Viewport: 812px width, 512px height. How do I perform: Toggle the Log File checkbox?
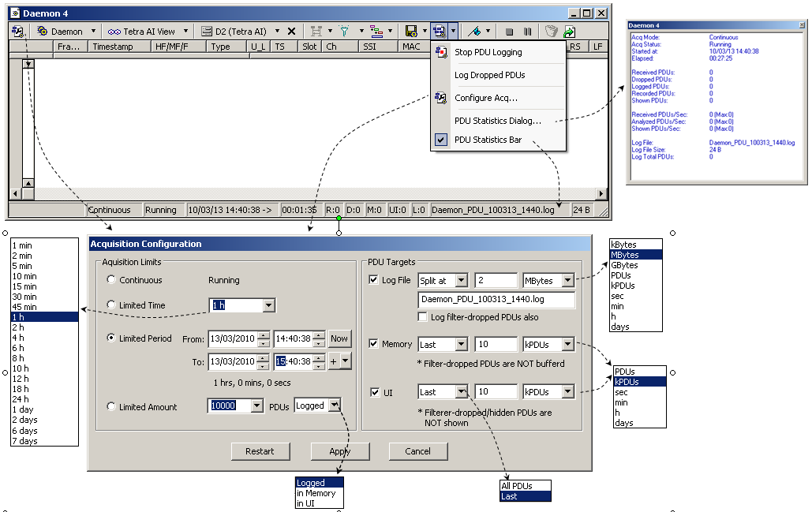pyautogui.click(x=373, y=280)
